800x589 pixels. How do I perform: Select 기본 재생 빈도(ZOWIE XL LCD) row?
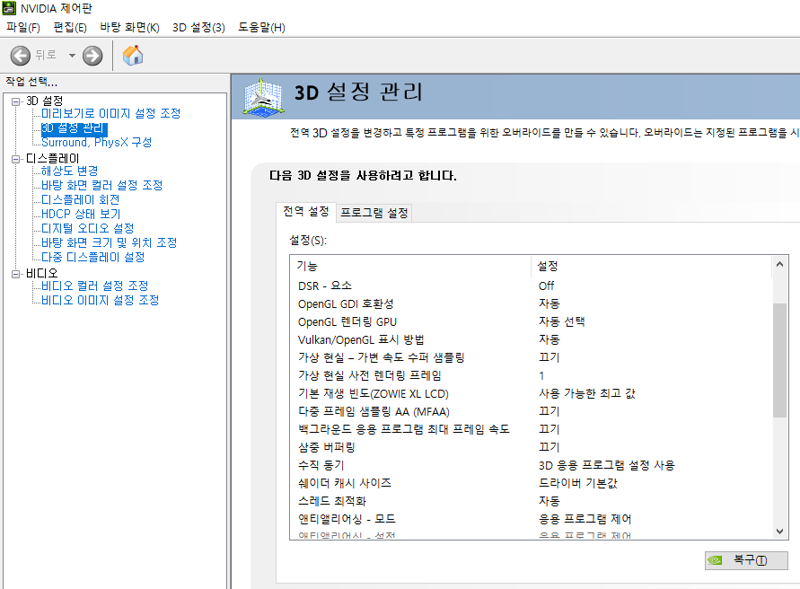click(x=531, y=394)
